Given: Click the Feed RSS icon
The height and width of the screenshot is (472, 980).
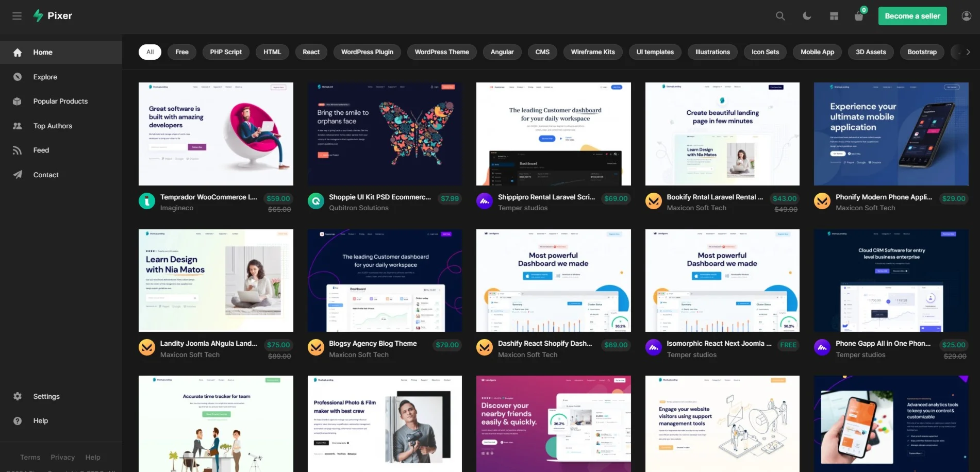Looking at the screenshot, I should (18, 150).
